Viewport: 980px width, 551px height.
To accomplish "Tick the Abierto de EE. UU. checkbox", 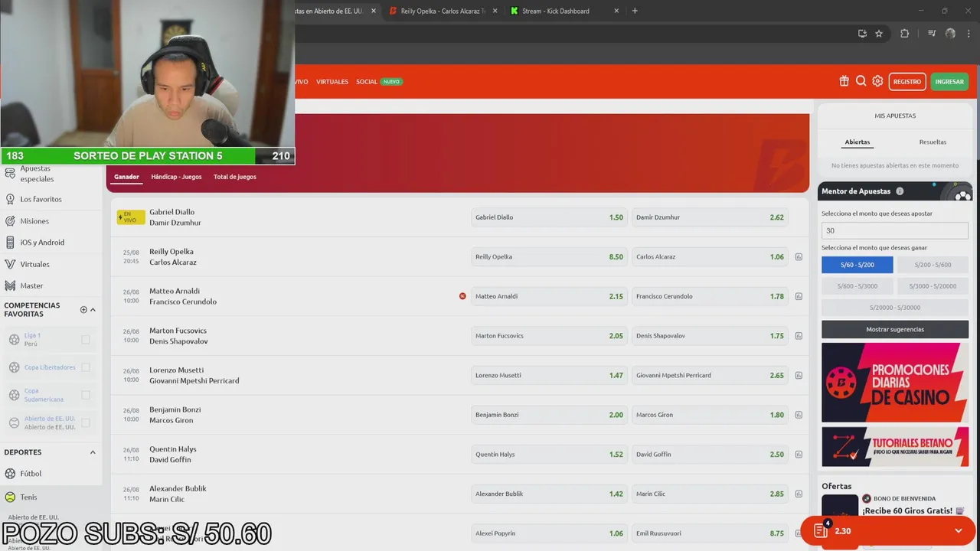I will (86, 422).
